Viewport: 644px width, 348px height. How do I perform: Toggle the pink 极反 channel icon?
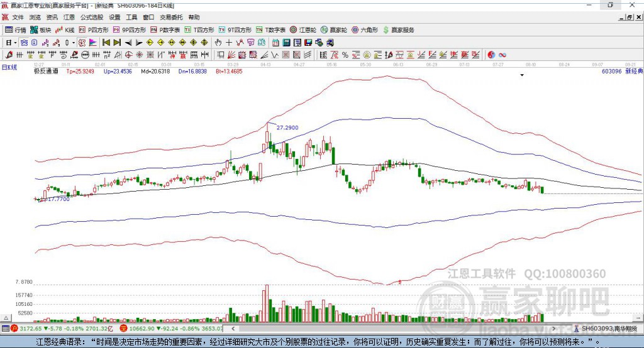(x=82, y=43)
